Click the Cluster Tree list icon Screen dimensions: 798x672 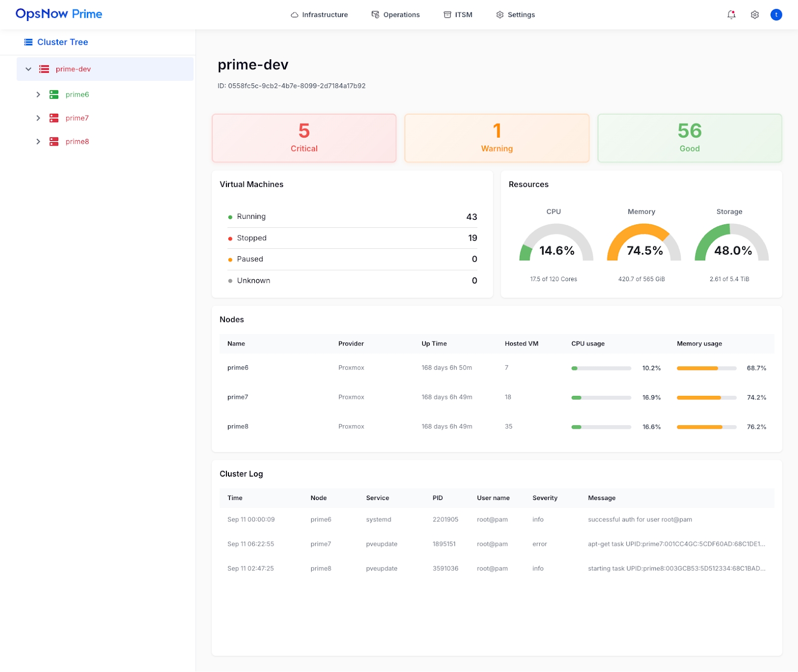28,42
